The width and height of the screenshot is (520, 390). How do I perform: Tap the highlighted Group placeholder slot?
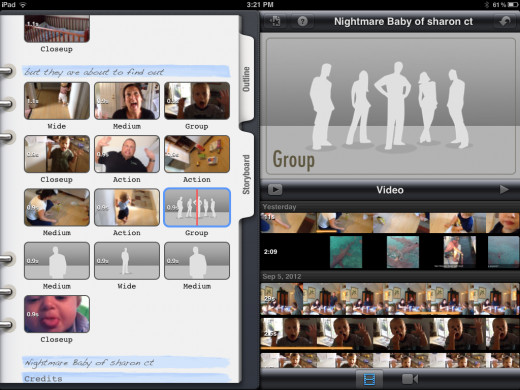tap(197, 207)
